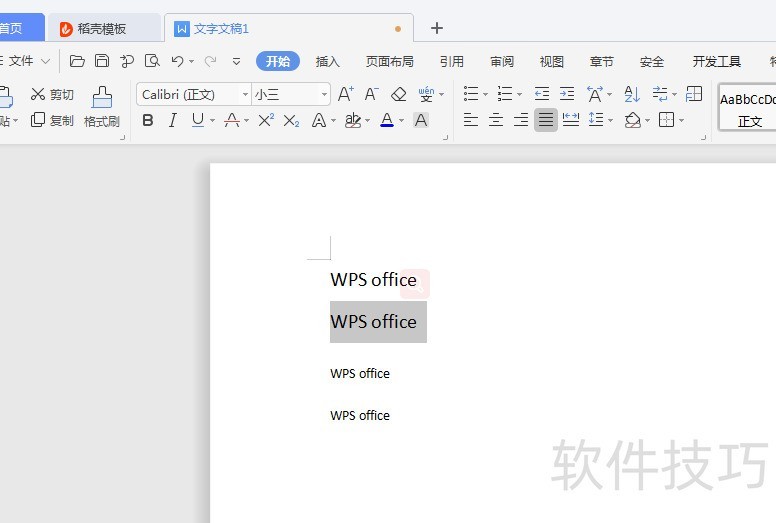776x523 pixels.
Task: Click the Cut (剪切) scissors button
Action: click(x=52, y=94)
